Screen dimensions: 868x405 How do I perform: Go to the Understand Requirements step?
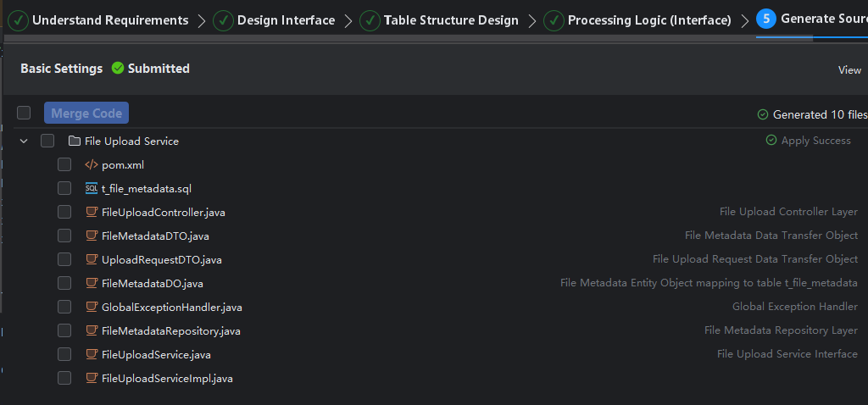(98, 20)
